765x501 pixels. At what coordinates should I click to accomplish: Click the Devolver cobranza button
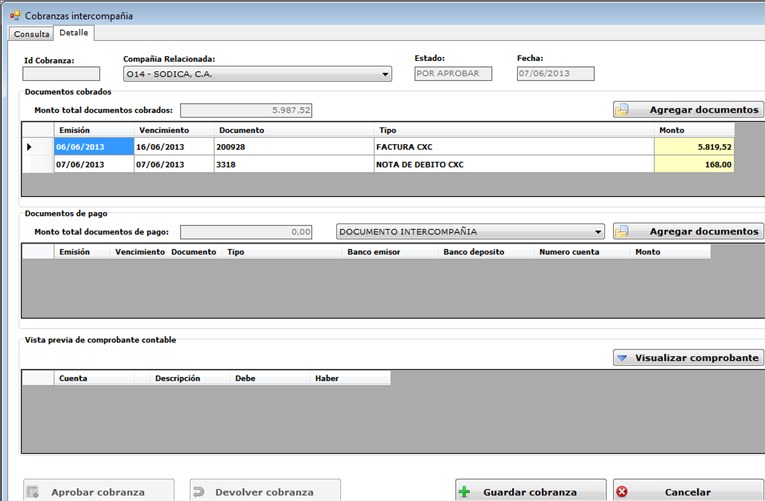coord(265,491)
